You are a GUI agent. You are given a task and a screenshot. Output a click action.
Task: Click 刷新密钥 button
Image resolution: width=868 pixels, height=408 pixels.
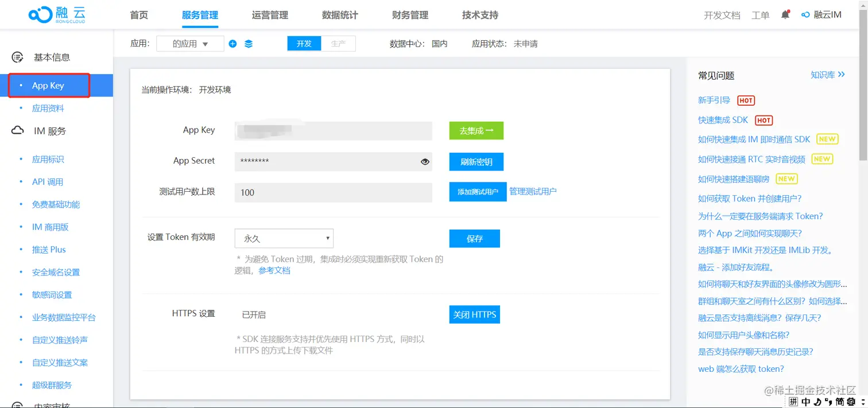pyautogui.click(x=476, y=162)
